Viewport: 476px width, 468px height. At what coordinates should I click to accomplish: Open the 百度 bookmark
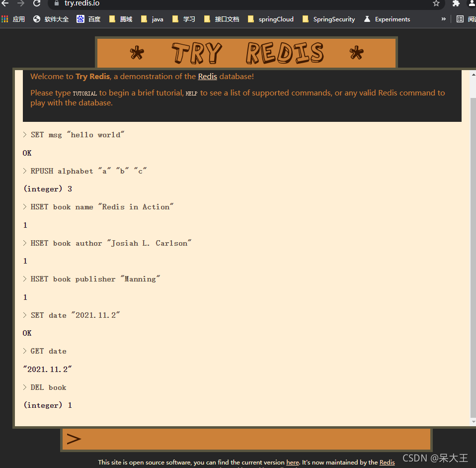88,19
